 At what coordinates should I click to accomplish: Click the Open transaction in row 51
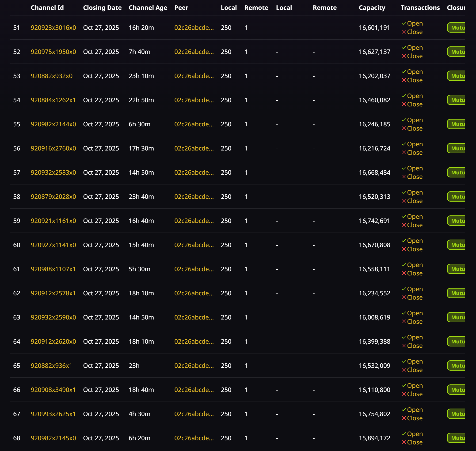(x=414, y=24)
